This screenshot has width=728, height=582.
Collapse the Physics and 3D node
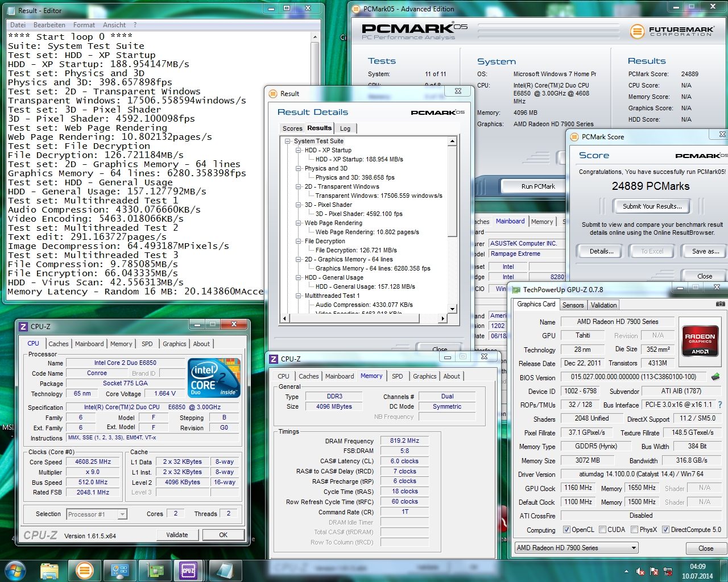coord(299,168)
